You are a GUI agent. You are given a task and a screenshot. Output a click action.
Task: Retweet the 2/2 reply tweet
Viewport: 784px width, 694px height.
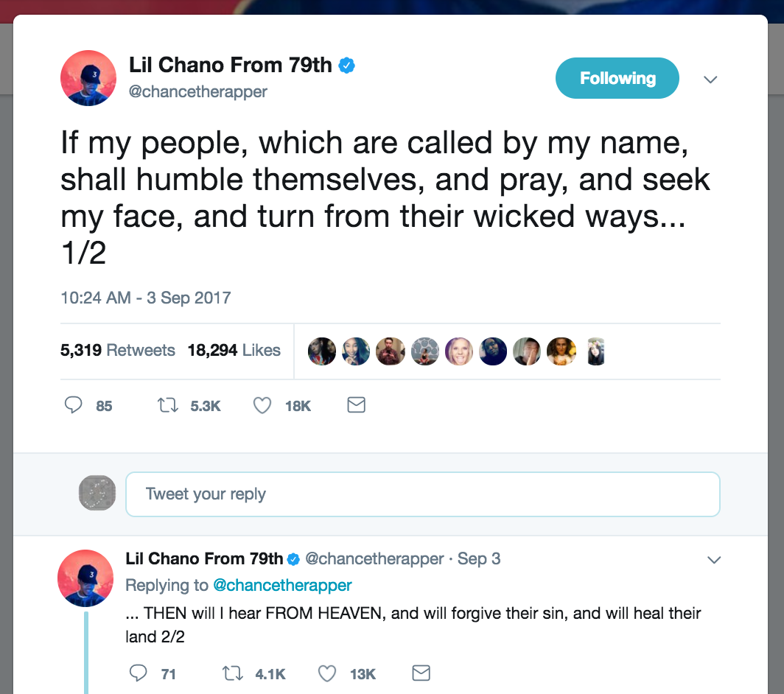tap(233, 673)
